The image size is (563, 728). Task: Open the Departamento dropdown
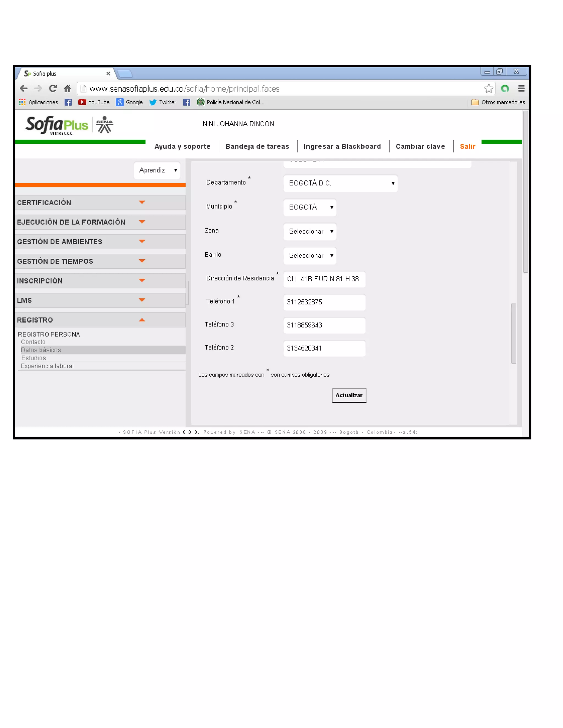click(x=340, y=183)
